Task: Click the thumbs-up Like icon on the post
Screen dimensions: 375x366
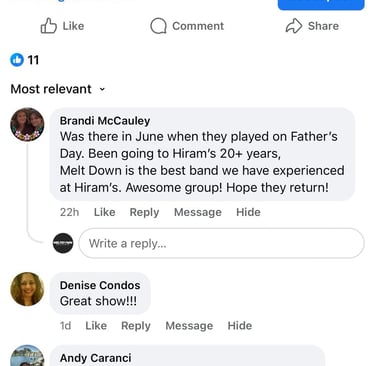Action: tap(49, 26)
